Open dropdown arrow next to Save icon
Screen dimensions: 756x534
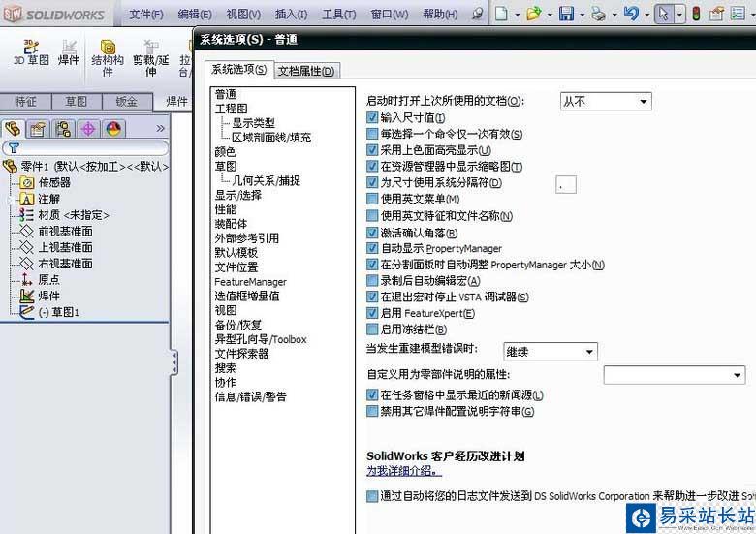582,15
